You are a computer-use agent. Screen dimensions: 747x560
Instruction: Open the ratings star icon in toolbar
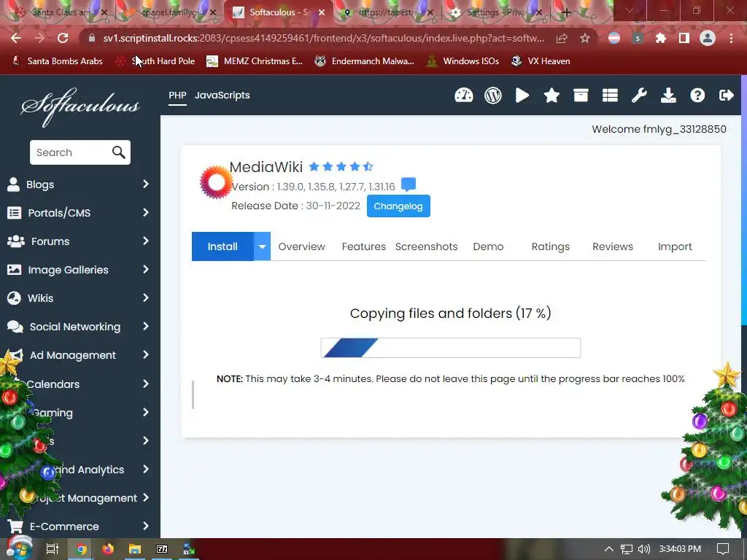551,96
